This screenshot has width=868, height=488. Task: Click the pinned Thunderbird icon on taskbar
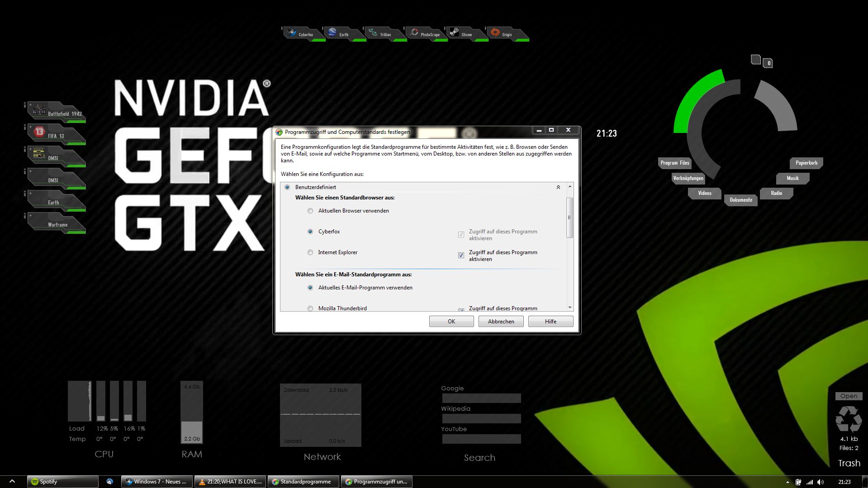point(109,482)
